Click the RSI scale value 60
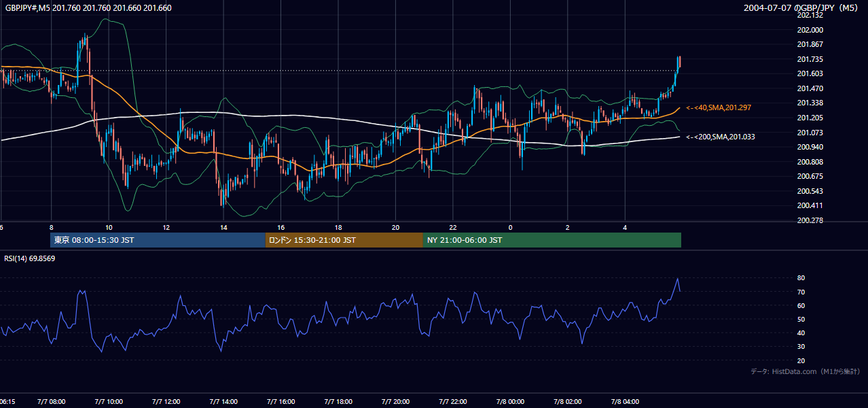 801,305
